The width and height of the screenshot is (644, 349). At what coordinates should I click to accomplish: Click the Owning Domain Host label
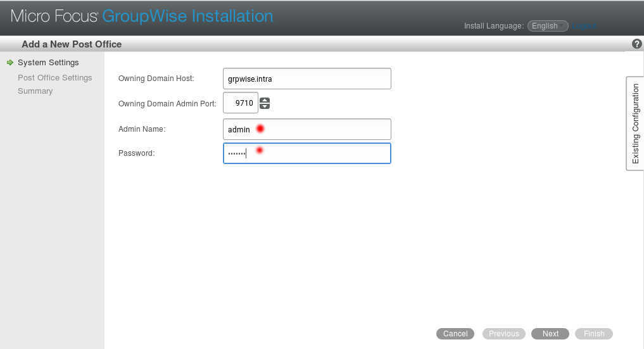[x=156, y=79]
